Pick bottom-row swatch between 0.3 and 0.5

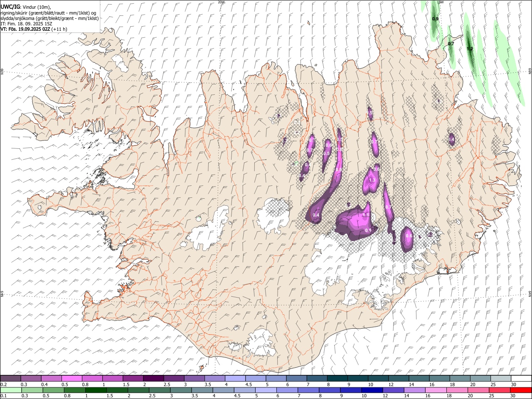pos(32,390)
